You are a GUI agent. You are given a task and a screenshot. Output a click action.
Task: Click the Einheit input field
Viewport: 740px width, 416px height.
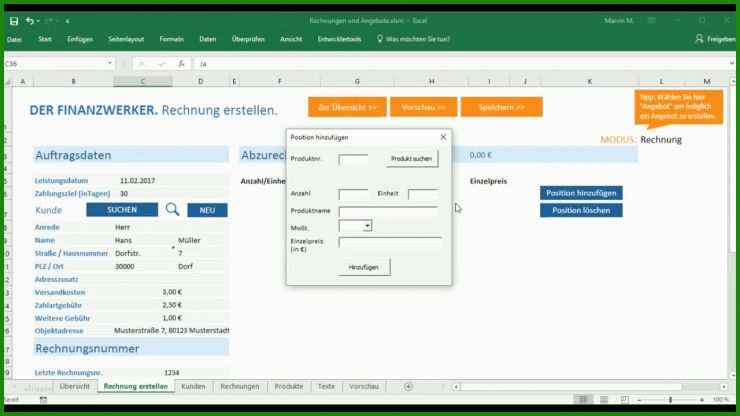click(x=422, y=194)
